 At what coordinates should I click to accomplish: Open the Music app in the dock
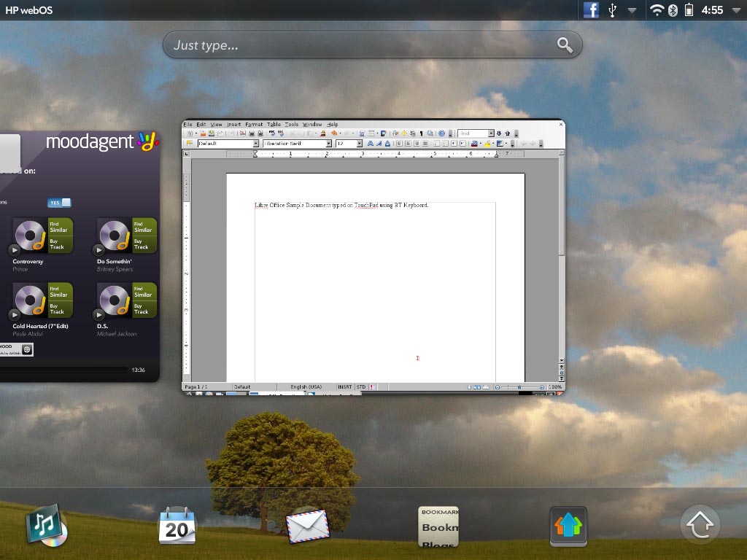[x=47, y=526]
